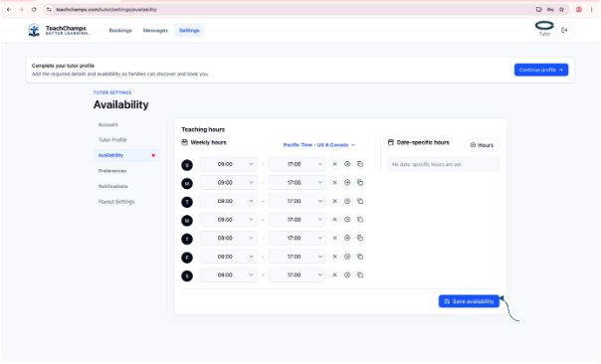Open the Bookings tab in top navigation

coord(120,30)
